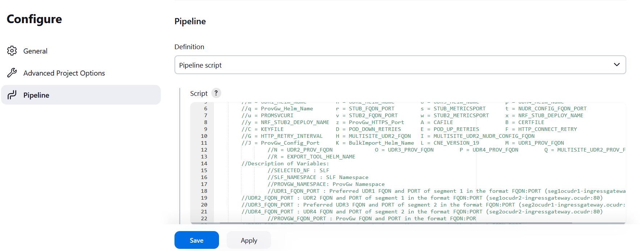This screenshot has width=644, height=251.
Task: Expand the Definition dropdown chevron arrow
Action: tap(617, 65)
